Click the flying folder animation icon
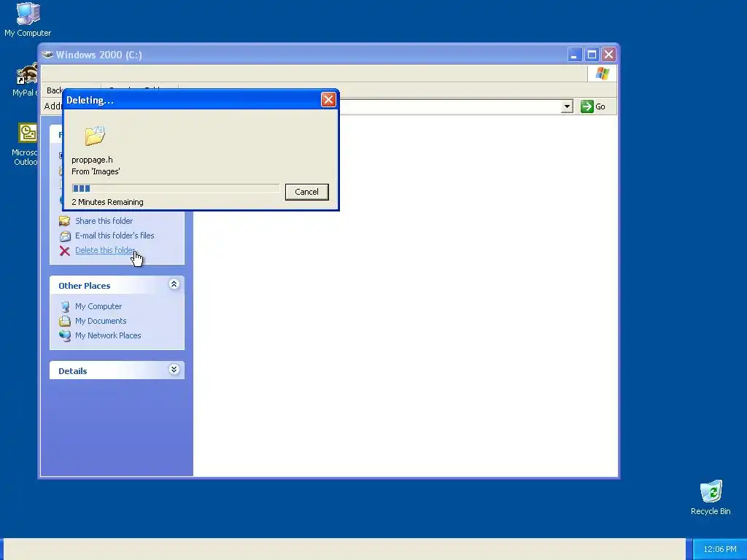Image resolution: width=747 pixels, height=560 pixels. [95, 136]
